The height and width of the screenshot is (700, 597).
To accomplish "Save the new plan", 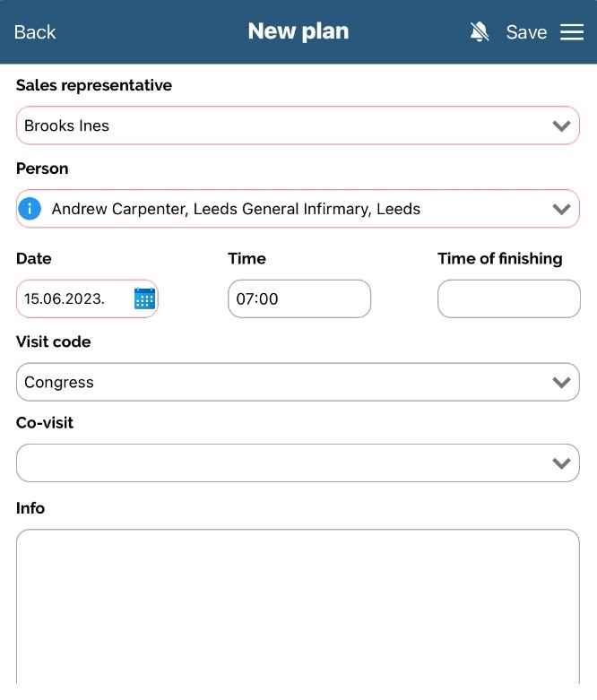I will 526,32.
